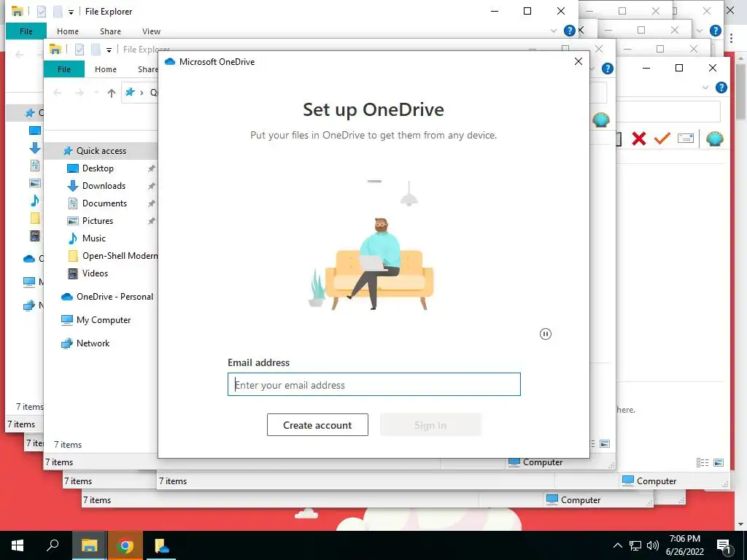Click Properties icon in second File Explorer title bar
The height and width of the screenshot is (560, 747).
pyautogui.click(x=80, y=50)
